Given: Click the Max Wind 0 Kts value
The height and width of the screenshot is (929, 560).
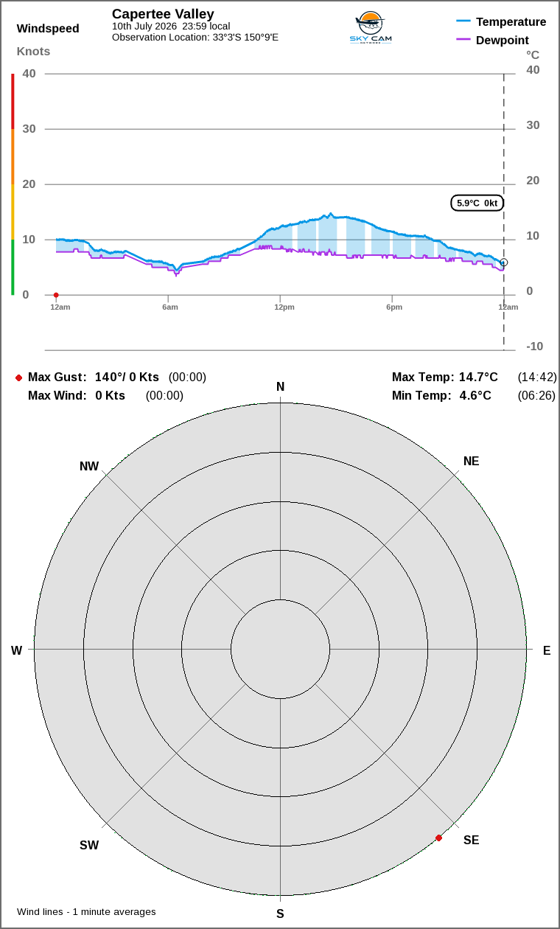Looking at the screenshot, I should coord(111,396).
